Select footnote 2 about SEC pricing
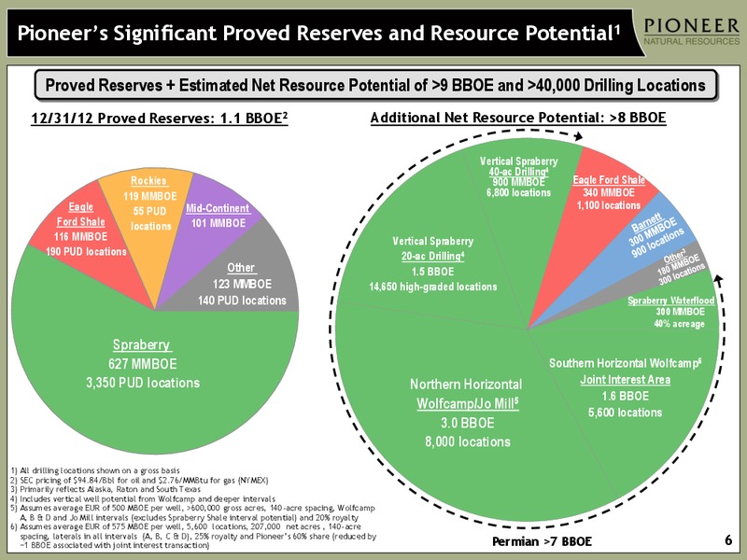The height and width of the screenshot is (560, 747). 139,480
